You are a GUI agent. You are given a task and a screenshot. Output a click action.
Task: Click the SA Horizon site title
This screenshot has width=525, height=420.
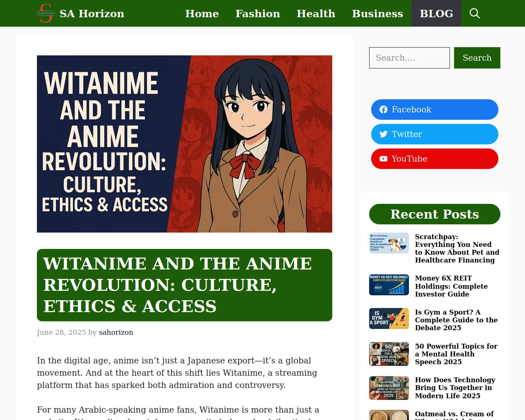[x=92, y=14]
